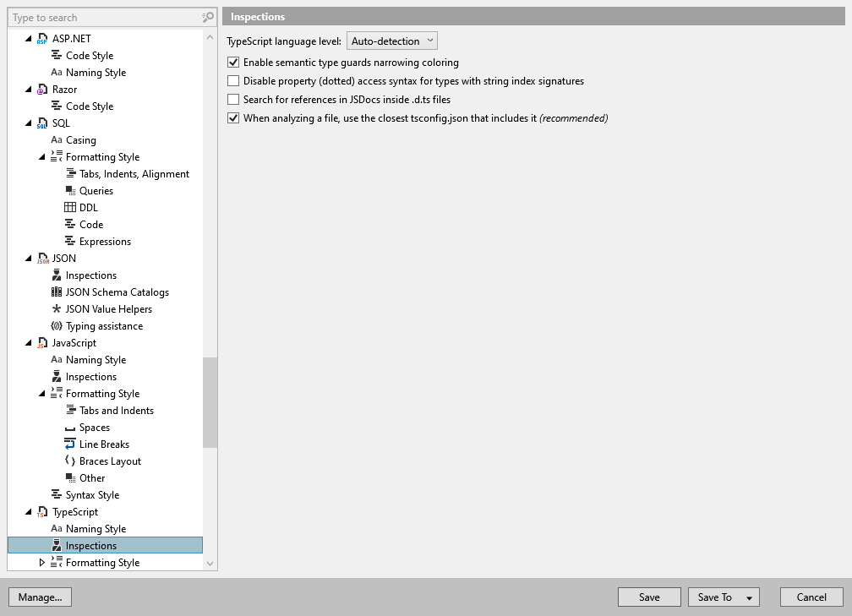Disable semantic type guards narrowing coloring
The image size is (852, 616).
point(232,63)
